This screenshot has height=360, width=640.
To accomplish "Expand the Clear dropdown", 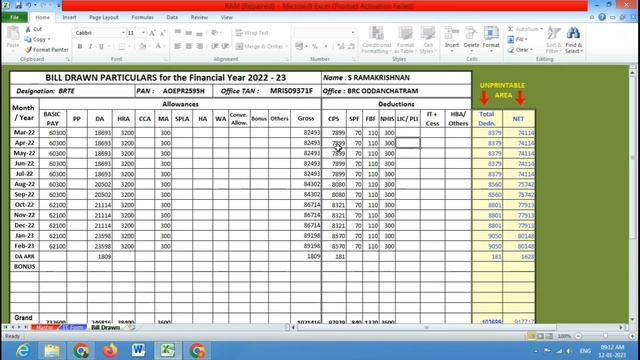I will coord(531,50).
